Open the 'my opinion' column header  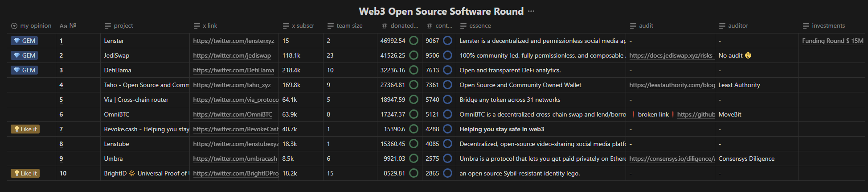tap(31, 26)
